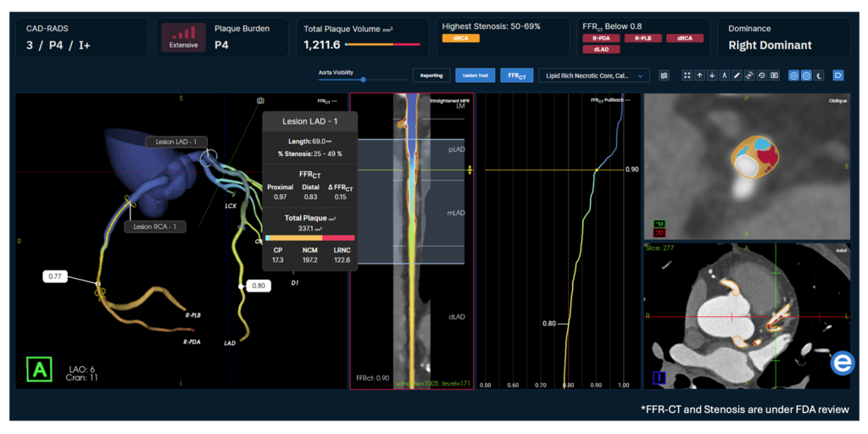Select the R-PDA tag under FFRCT Below 0.8

coord(601,38)
